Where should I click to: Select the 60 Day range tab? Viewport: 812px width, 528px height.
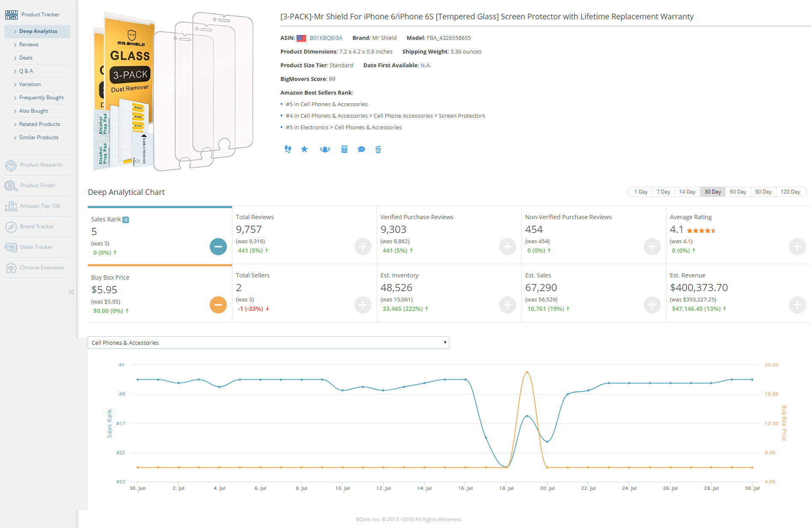point(738,192)
